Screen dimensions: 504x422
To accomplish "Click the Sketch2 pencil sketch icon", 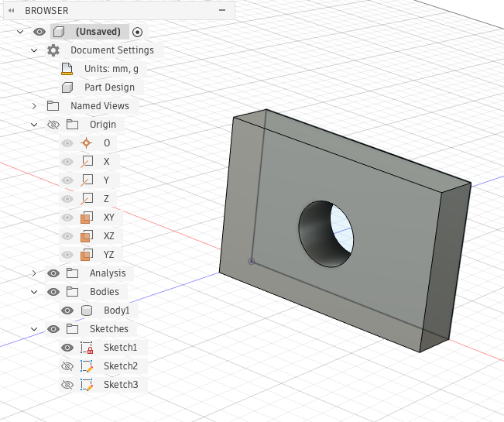I will (x=87, y=366).
